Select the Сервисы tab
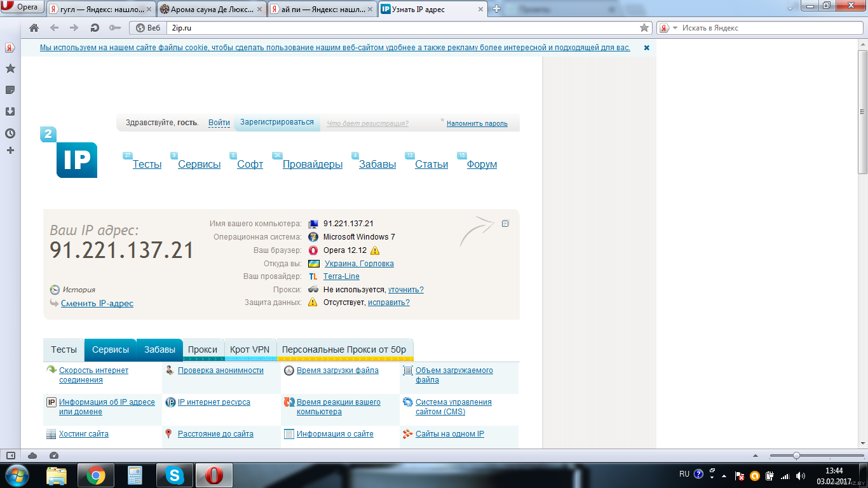This screenshot has width=868, height=488. (x=111, y=349)
